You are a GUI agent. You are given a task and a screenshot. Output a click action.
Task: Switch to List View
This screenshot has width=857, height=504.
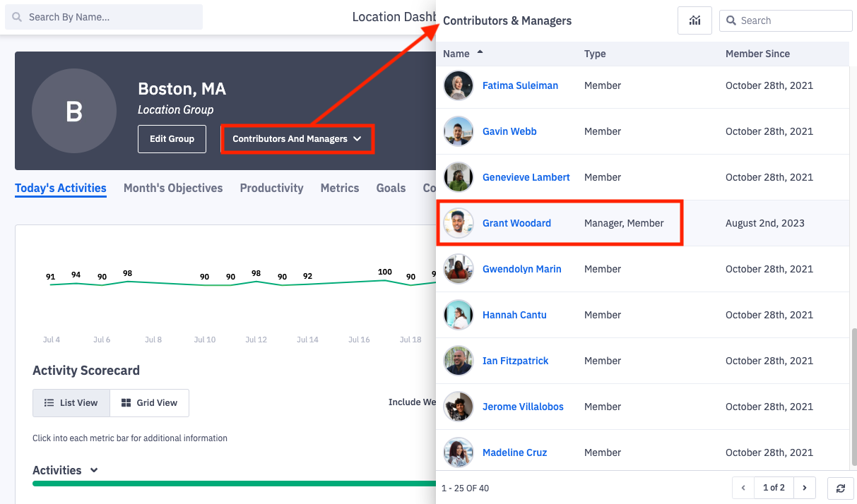71,403
